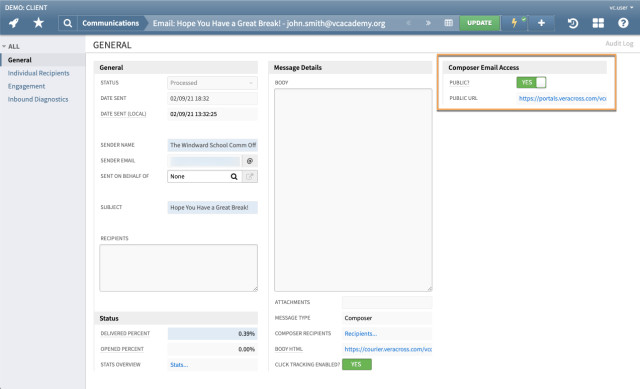The image size is (640, 389).
Task: Open the Audit Log link
Action: [619, 43]
